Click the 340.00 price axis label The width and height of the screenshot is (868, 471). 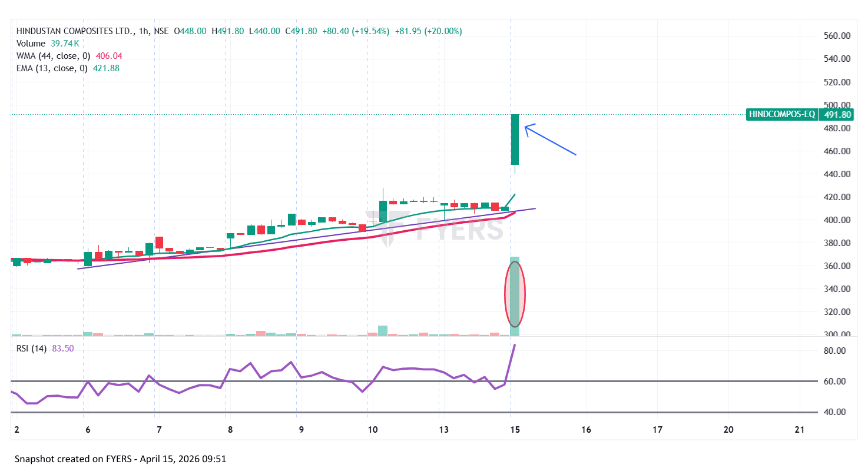(x=837, y=288)
